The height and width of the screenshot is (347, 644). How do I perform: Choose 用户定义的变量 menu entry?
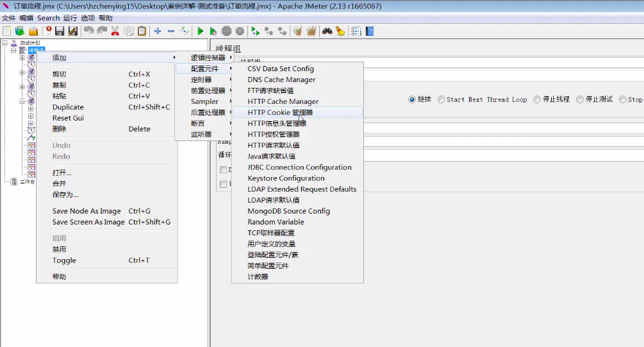(x=297, y=244)
